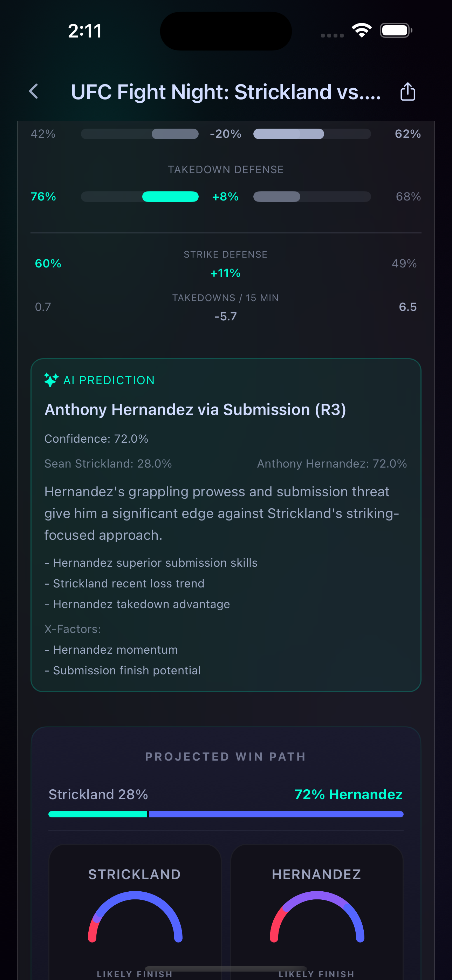Viewport: 452px width, 980px height.
Task: Expand the Projected Win Path section
Action: 226,756
